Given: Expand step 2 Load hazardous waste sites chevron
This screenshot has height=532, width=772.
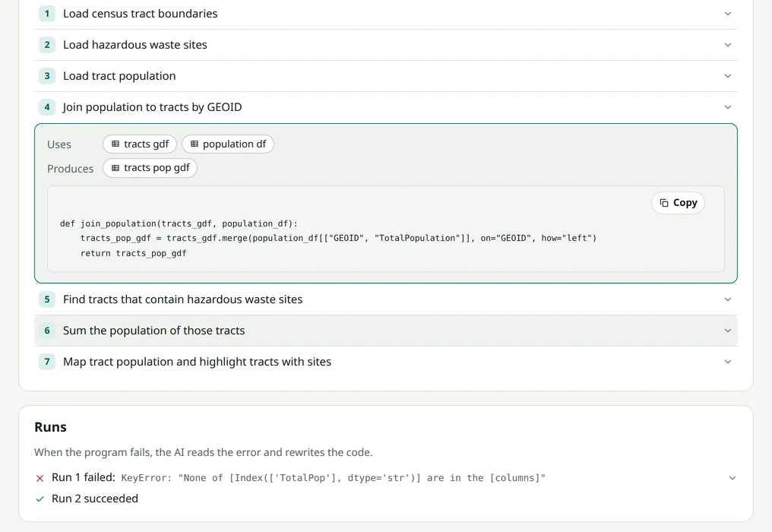Looking at the screenshot, I should click(728, 45).
